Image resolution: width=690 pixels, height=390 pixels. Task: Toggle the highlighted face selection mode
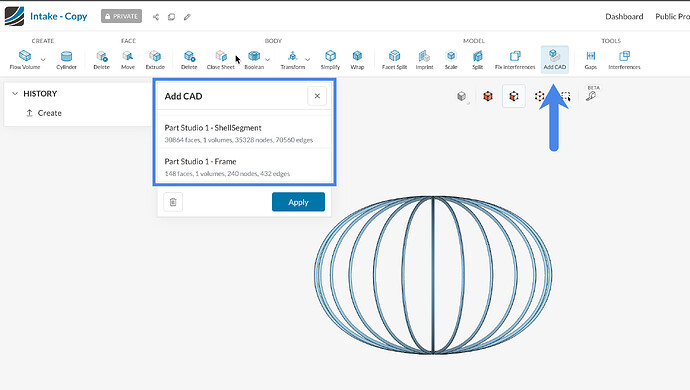click(514, 96)
